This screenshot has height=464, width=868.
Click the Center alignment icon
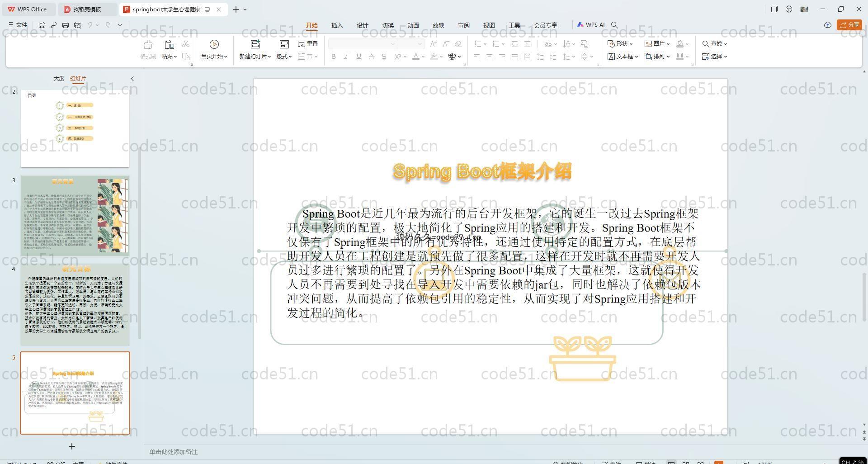coord(489,57)
